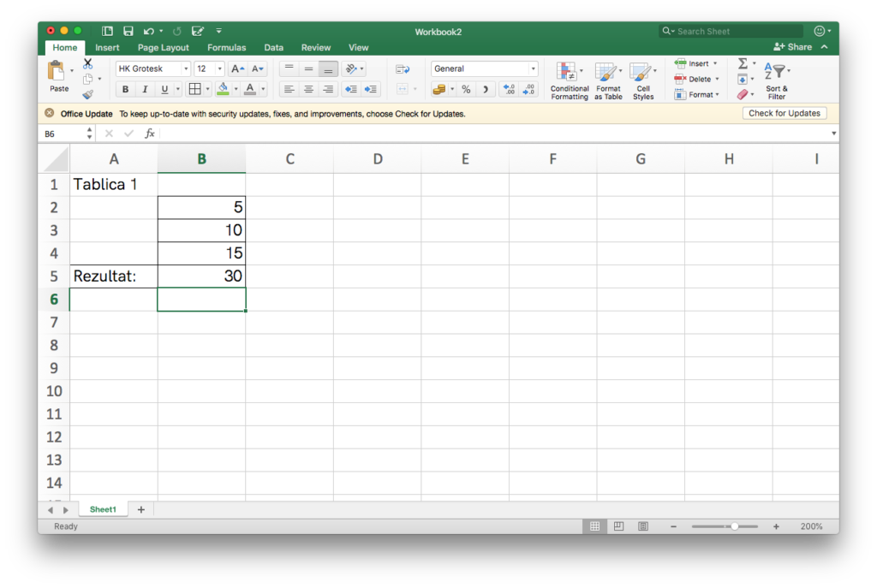Click the Check for Updates button
Screen dimensions: 877x588
coord(784,113)
